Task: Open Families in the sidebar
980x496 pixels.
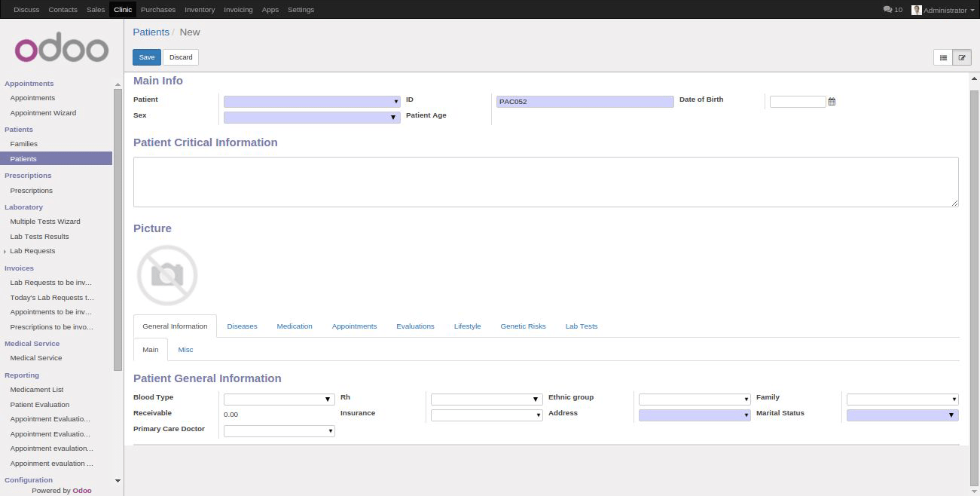Action: point(23,144)
